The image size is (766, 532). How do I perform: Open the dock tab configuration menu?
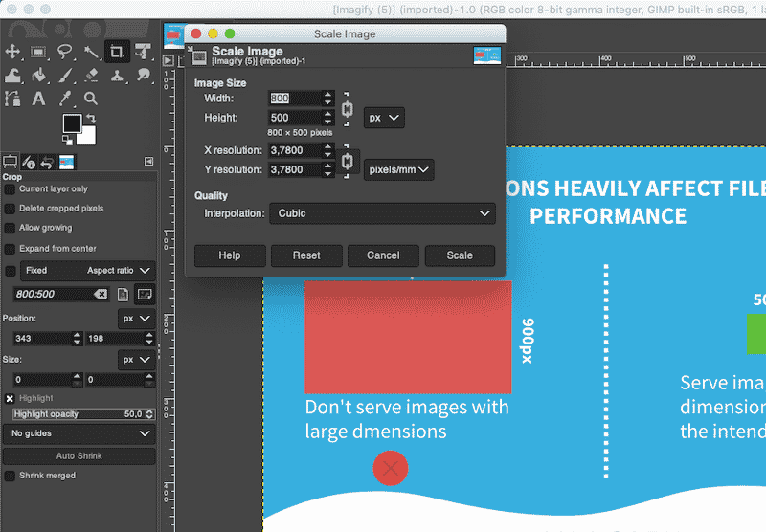pyautogui.click(x=149, y=162)
